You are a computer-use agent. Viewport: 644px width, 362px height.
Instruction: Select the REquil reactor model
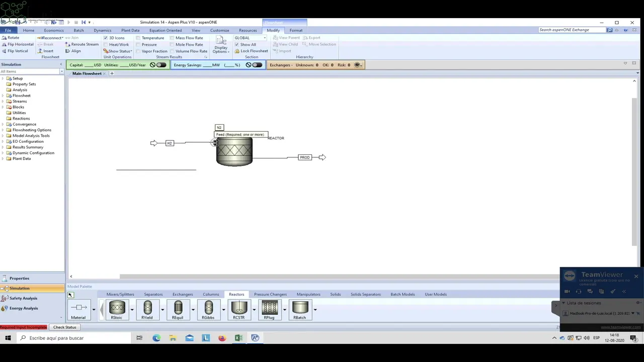tap(178, 310)
